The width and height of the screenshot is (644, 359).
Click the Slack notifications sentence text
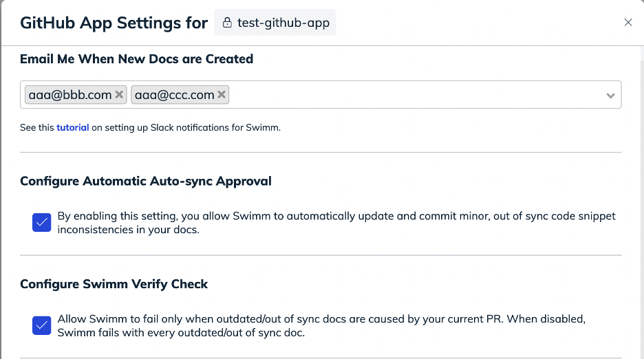pyautogui.click(x=150, y=127)
